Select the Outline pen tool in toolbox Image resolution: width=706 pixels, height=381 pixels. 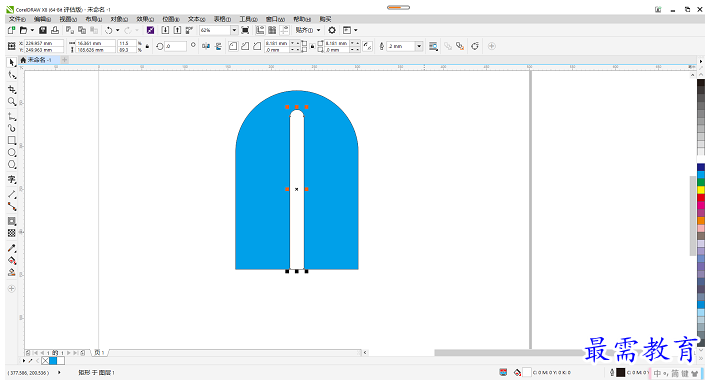pos(12,272)
